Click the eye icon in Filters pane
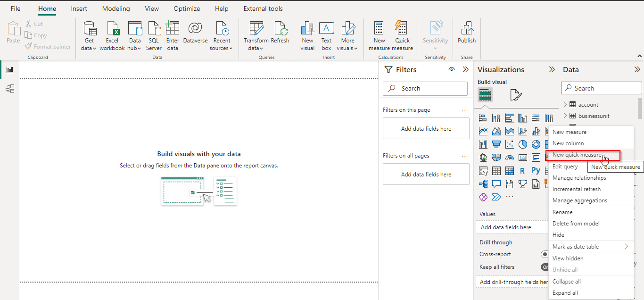 452,69
